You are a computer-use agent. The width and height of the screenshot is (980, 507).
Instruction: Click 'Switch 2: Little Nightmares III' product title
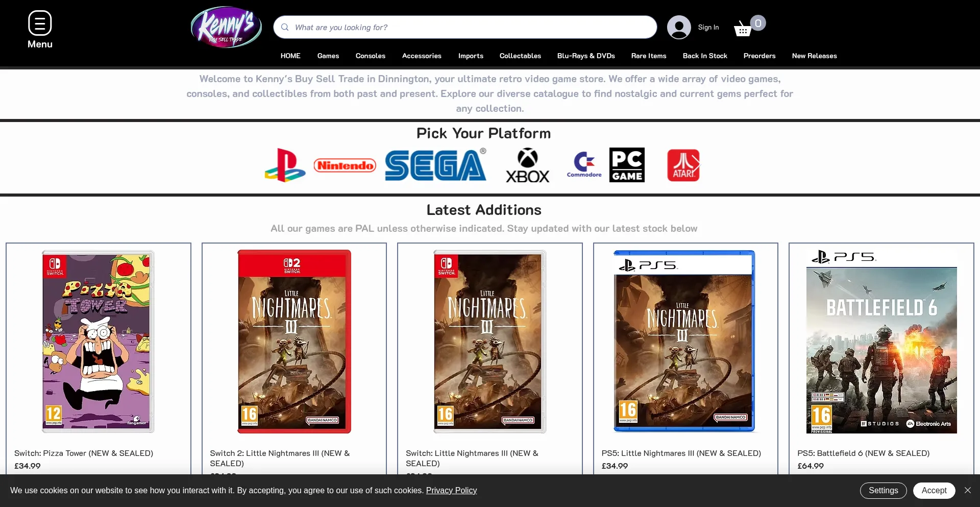tap(280, 458)
